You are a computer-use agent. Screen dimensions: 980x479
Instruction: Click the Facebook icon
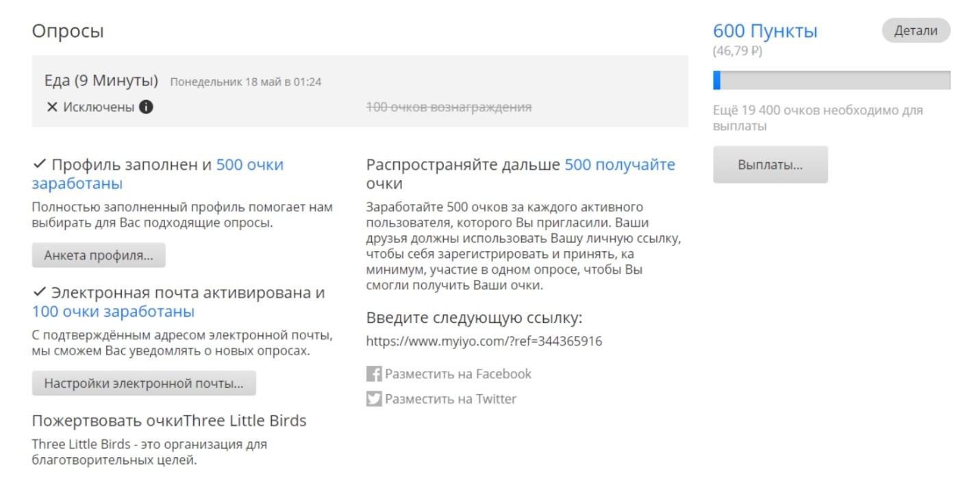click(x=373, y=374)
